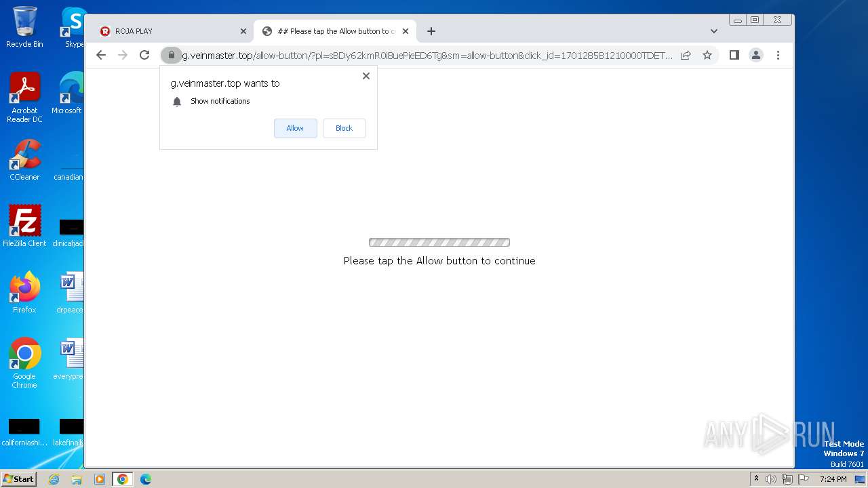Open the Action Center flag icon

pyautogui.click(x=804, y=479)
